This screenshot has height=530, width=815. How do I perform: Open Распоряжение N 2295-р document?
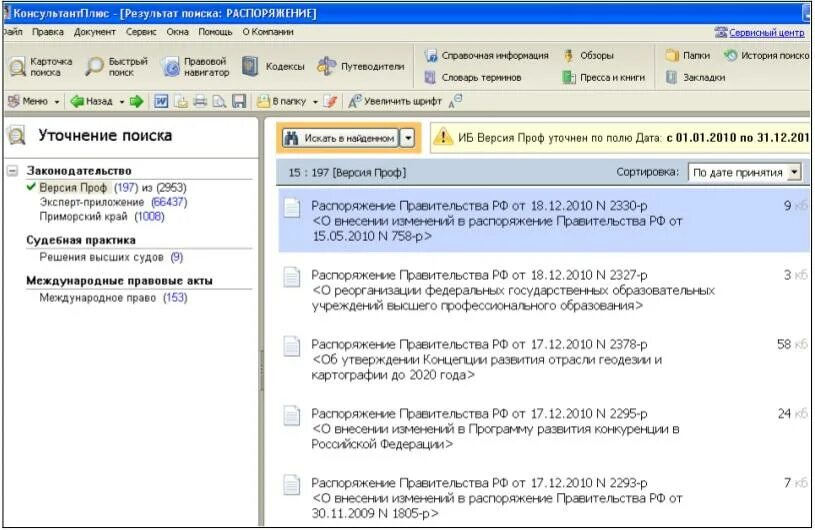pyautogui.click(x=495, y=429)
